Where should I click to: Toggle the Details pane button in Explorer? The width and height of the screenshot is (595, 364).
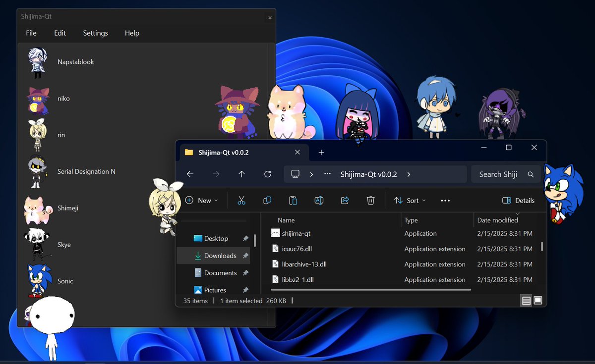click(x=519, y=201)
